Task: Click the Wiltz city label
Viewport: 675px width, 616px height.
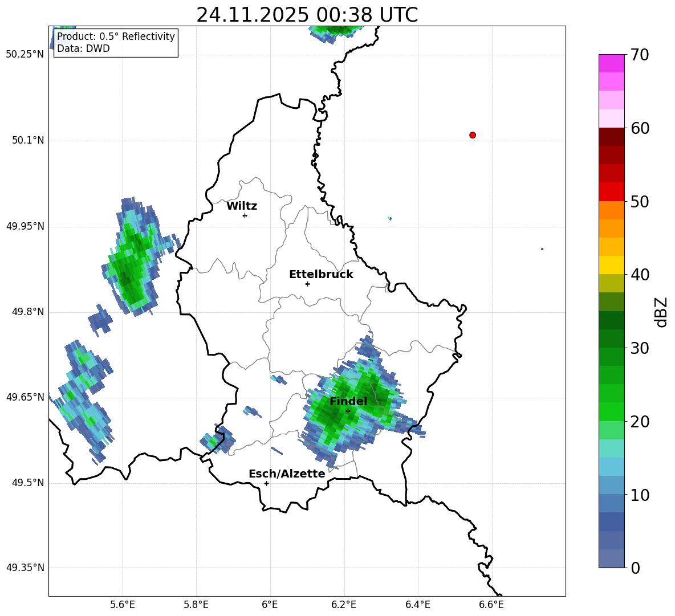Action: [242, 206]
